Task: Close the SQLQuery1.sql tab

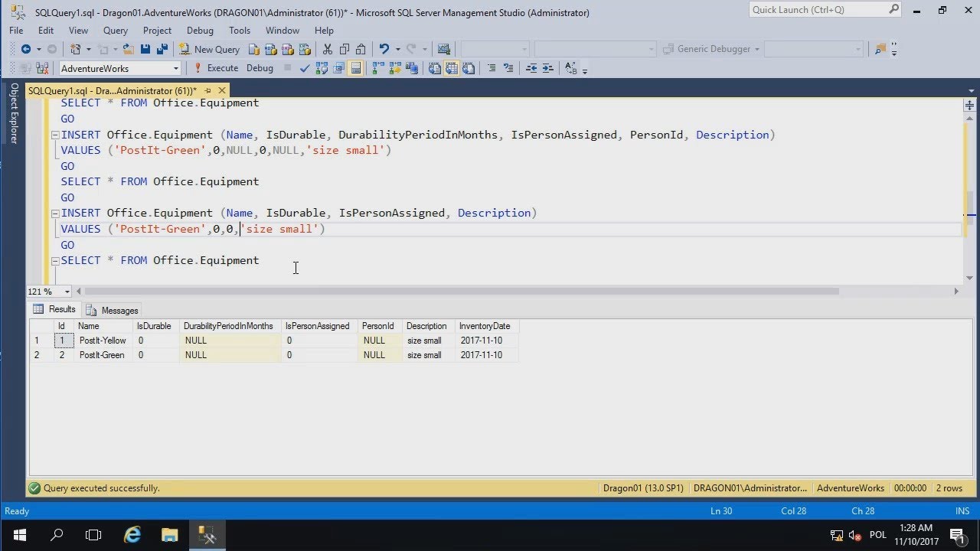Action: pos(221,90)
